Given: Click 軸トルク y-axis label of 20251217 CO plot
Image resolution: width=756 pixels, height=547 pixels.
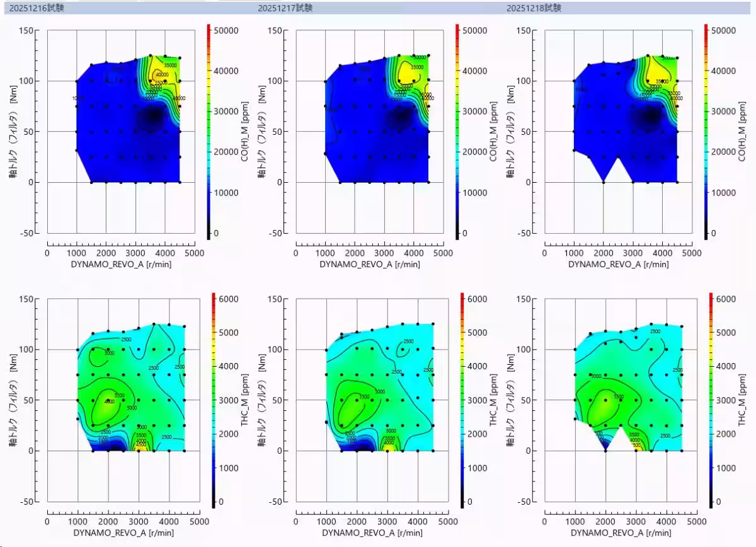Looking at the screenshot, I should tap(261, 132).
